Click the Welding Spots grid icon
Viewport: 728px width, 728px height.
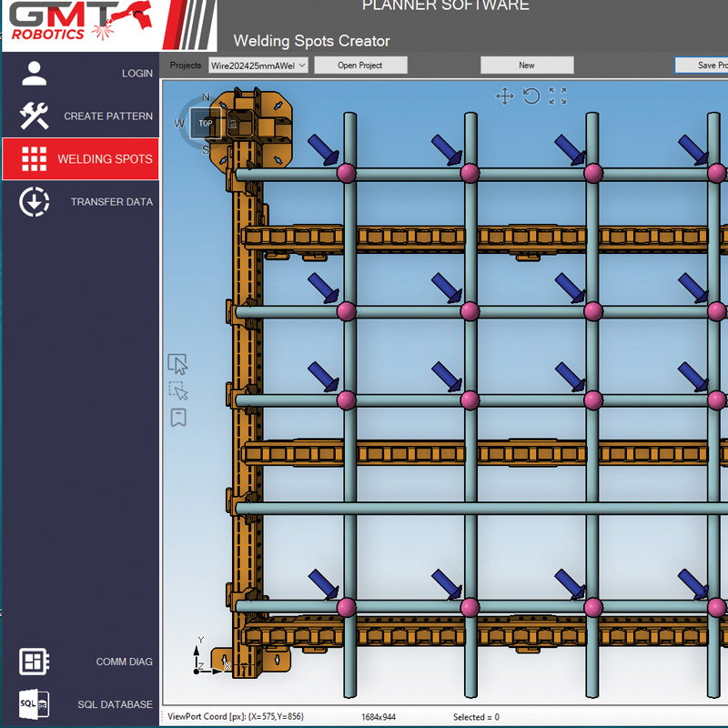tap(34, 158)
